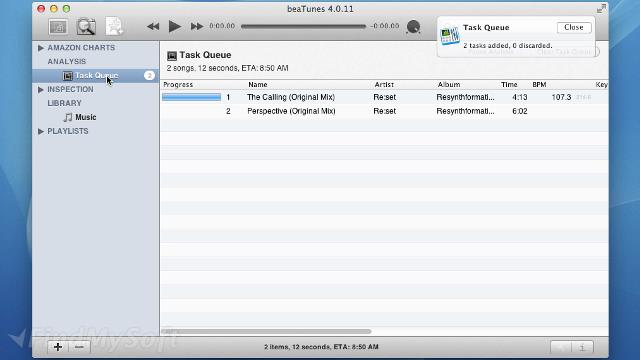
Task: Expand the AMAZON CHARTS section
Action: point(40,48)
